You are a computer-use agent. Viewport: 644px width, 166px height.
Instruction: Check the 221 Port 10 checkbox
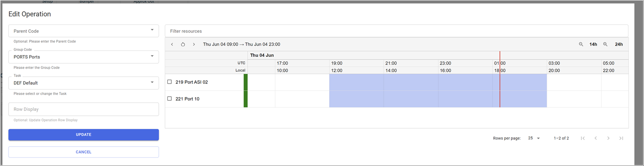click(x=170, y=99)
